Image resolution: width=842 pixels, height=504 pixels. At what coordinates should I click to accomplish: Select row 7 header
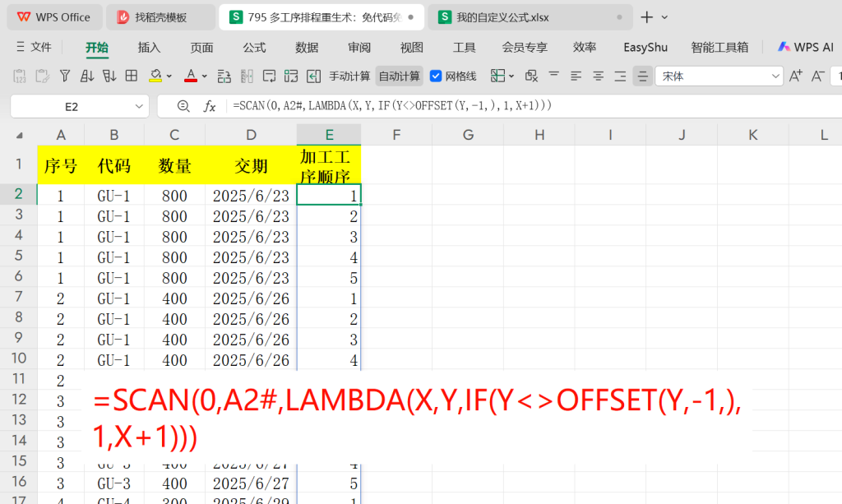click(19, 297)
